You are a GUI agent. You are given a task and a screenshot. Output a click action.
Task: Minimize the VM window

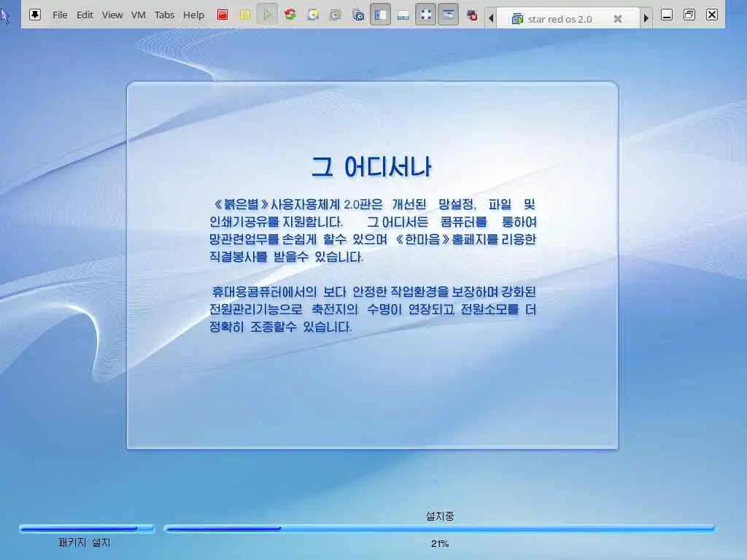pos(667,15)
